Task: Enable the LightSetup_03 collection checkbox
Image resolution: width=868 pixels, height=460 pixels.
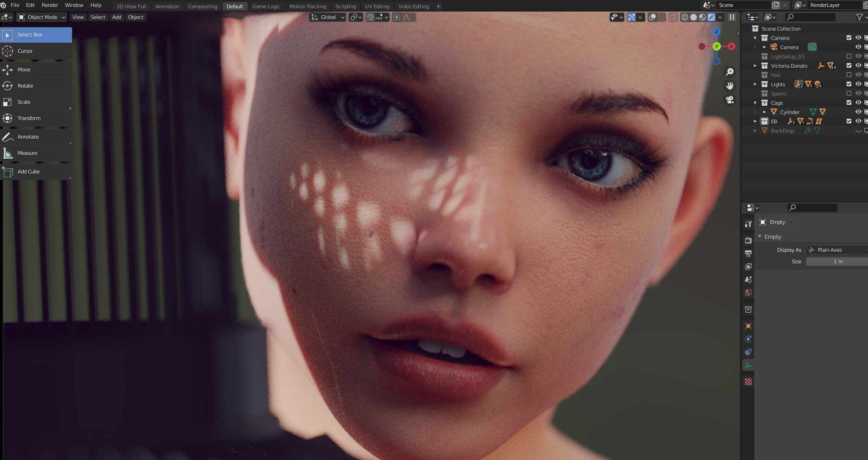Action: (849, 56)
